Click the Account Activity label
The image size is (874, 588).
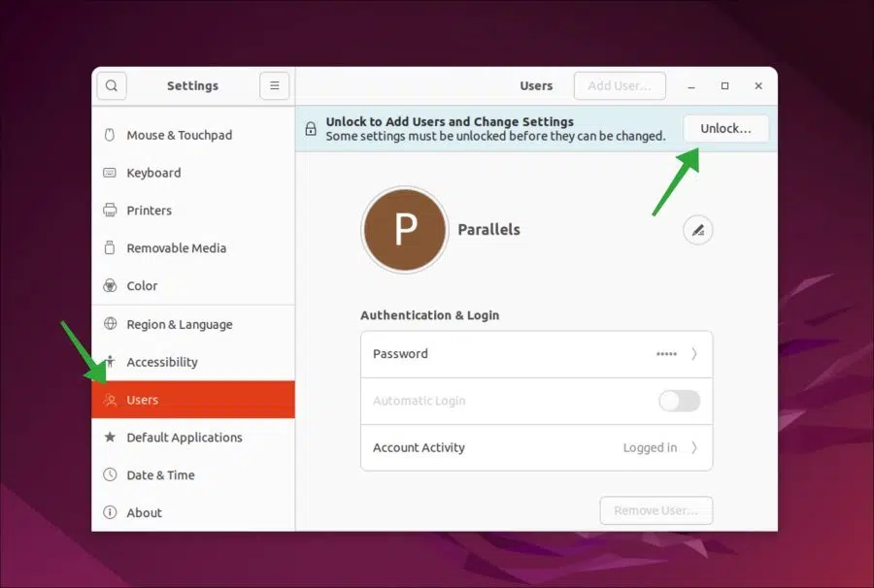click(419, 447)
